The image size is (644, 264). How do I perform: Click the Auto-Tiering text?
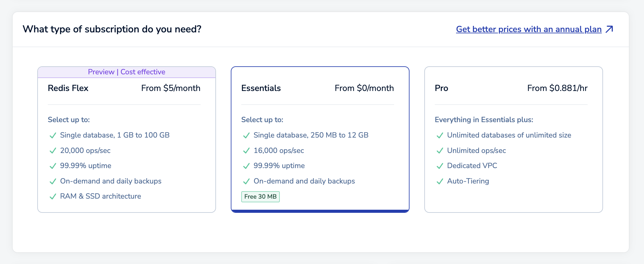coord(468,181)
